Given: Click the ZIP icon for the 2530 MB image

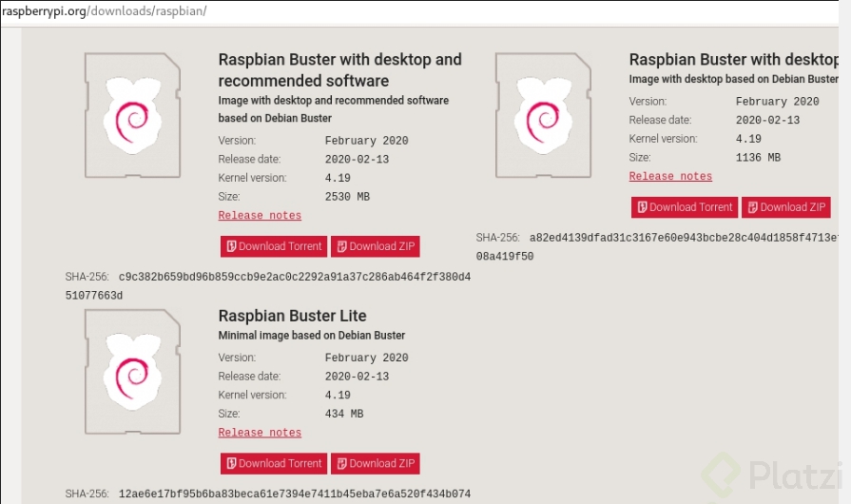Looking at the screenshot, I should [x=342, y=246].
